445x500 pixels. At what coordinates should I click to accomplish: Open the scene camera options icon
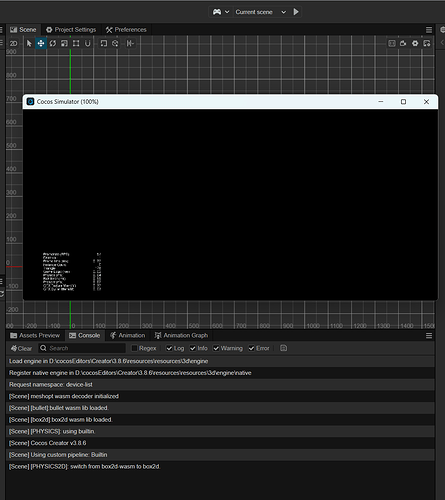click(x=403, y=43)
